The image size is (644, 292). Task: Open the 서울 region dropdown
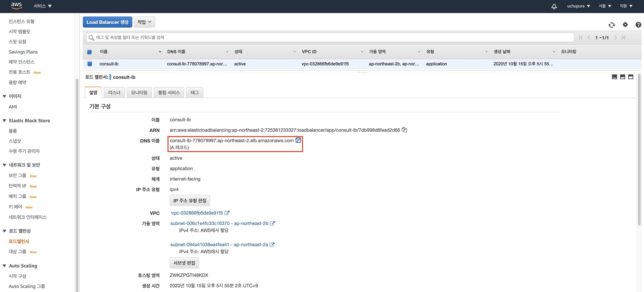604,6
